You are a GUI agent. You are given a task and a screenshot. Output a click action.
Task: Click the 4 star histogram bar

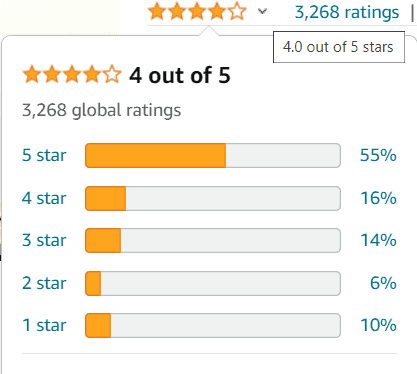coord(213,198)
